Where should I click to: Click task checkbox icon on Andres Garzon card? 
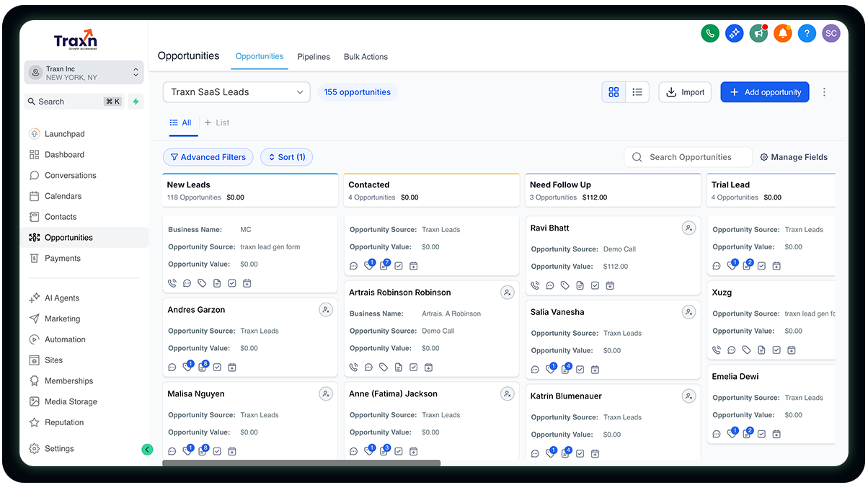[x=217, y=367]
